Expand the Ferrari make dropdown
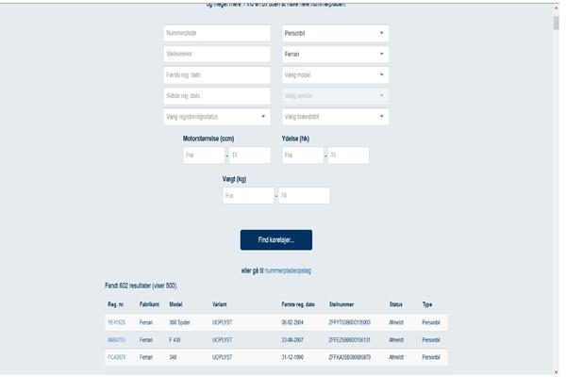 point(335,54)
